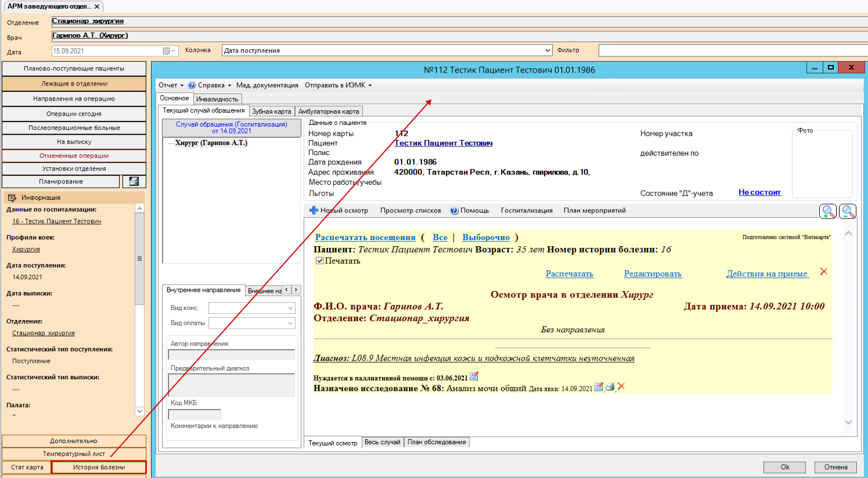Click the Не состоит link

coord(759,192)
